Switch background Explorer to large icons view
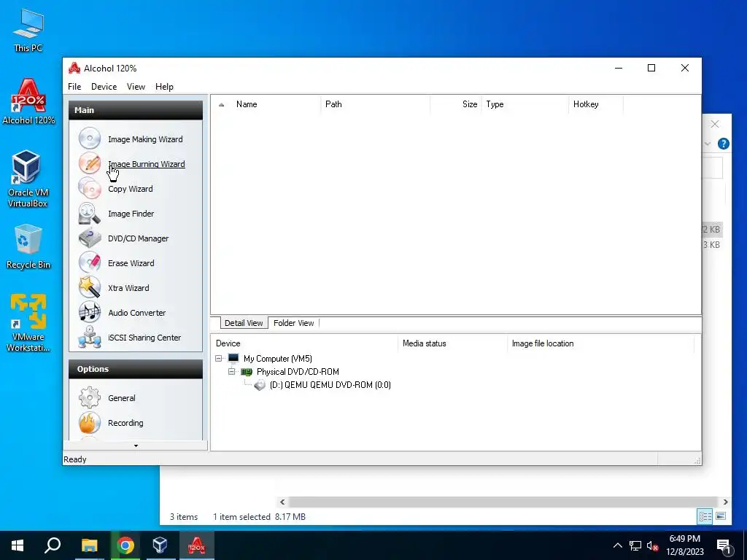The height and width of the screenshot is (560, 747). click(x=721, y=516)
